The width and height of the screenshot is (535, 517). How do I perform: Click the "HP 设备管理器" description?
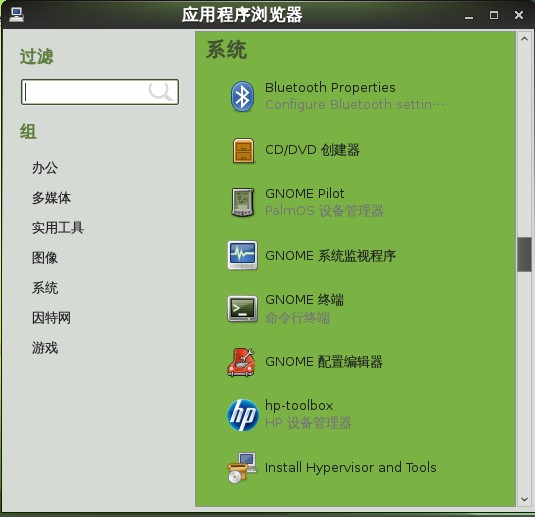[308, 423]
